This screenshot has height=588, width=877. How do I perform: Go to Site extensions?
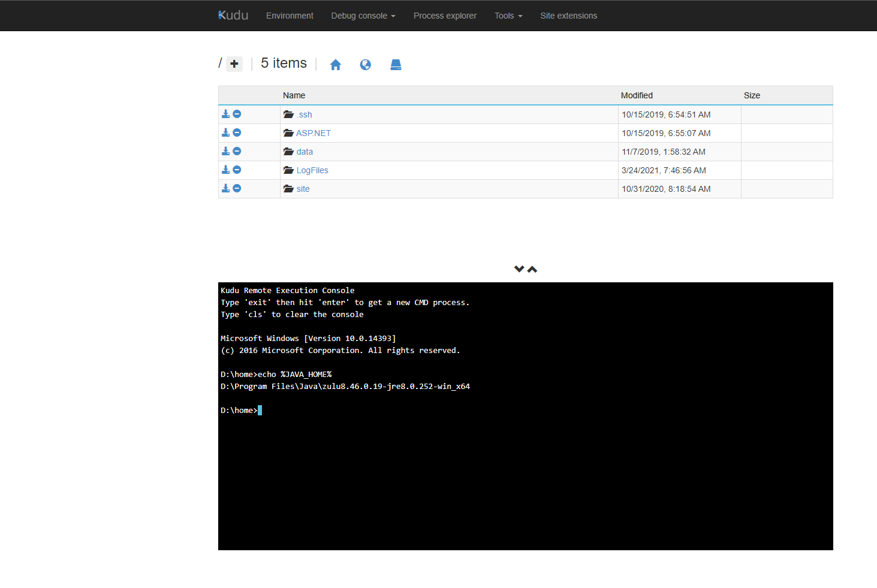[568, 16]
